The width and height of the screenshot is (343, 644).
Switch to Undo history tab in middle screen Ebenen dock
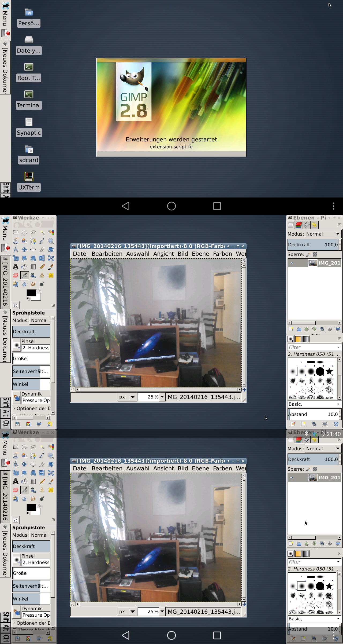[x=314, y=225]
